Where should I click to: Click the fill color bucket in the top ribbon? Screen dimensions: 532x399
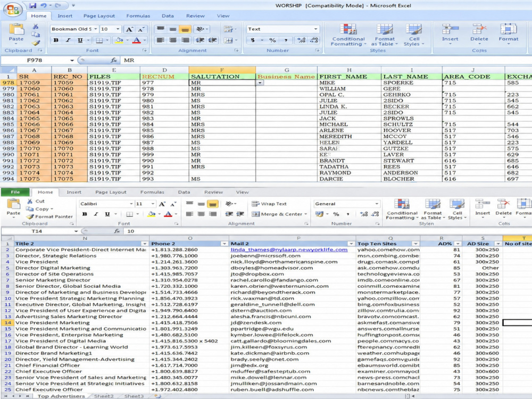click(119, 40)
